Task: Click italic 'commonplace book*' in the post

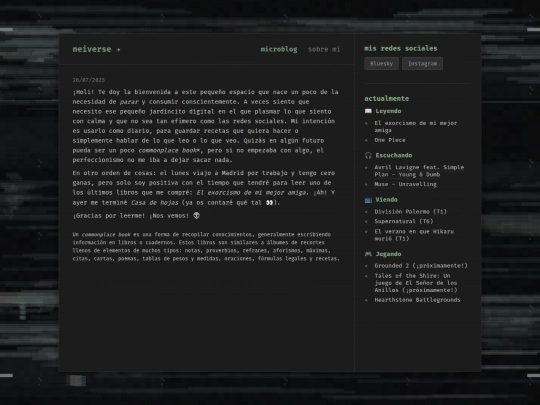Action: 169,150
